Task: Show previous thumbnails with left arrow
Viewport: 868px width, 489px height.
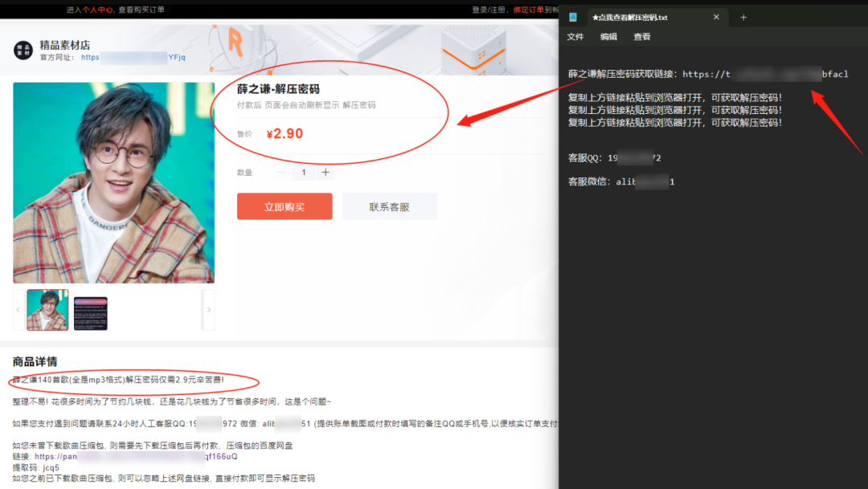Action: click(x=18, y=310)
